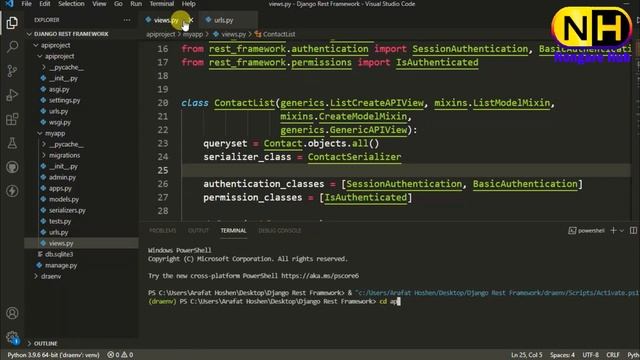Open Explorer more actions ellipsis
This screenshot has height=360, width=640.
point(127,20)
